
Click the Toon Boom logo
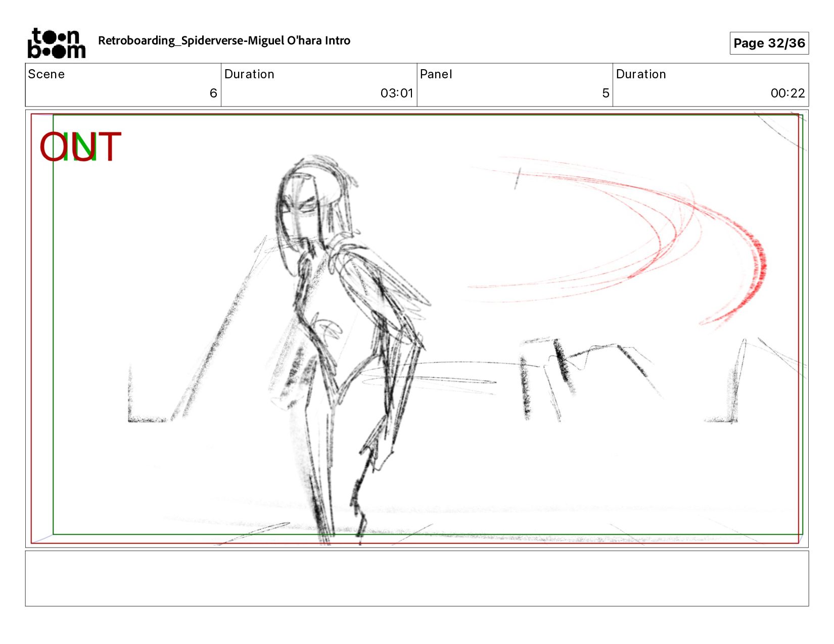click(x=56, y=43)
